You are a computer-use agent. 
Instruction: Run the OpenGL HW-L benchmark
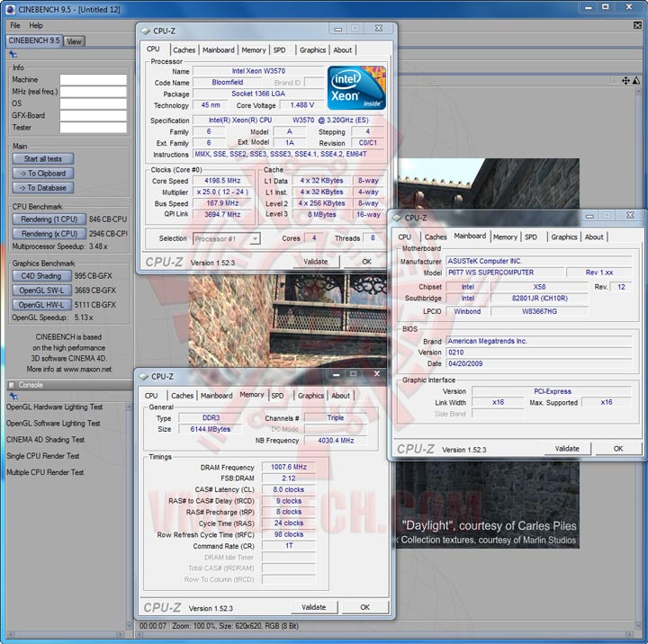click(x=41, y=304)
